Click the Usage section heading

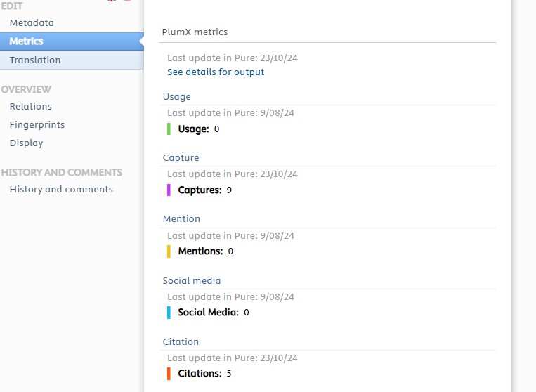(177, 97)
